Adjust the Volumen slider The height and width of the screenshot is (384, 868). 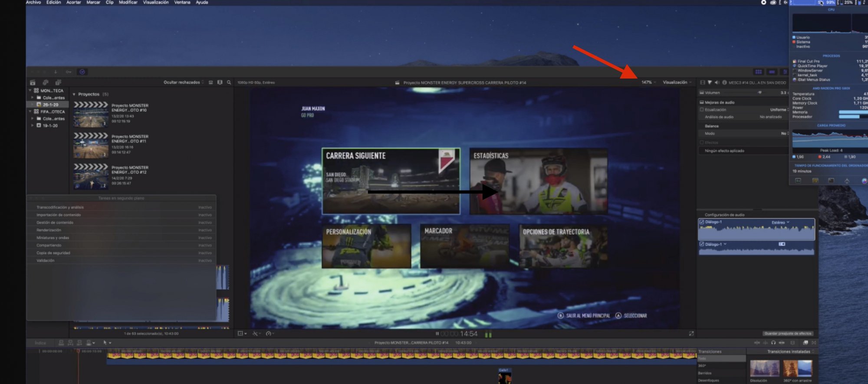760,92
